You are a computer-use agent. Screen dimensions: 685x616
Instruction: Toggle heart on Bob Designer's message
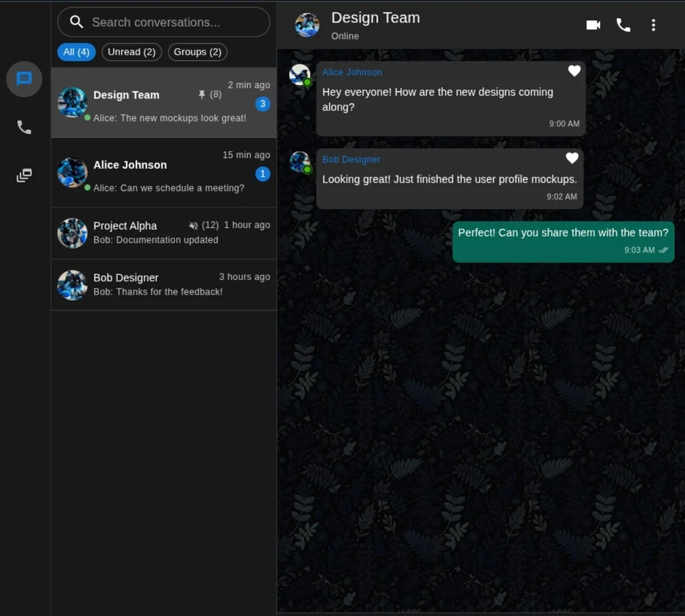coord(572,158)
